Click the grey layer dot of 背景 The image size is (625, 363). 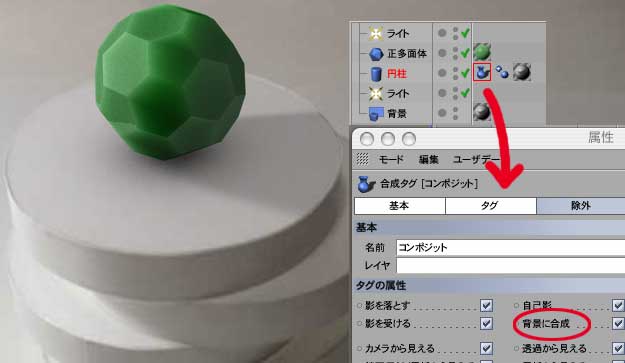[442, 113]
